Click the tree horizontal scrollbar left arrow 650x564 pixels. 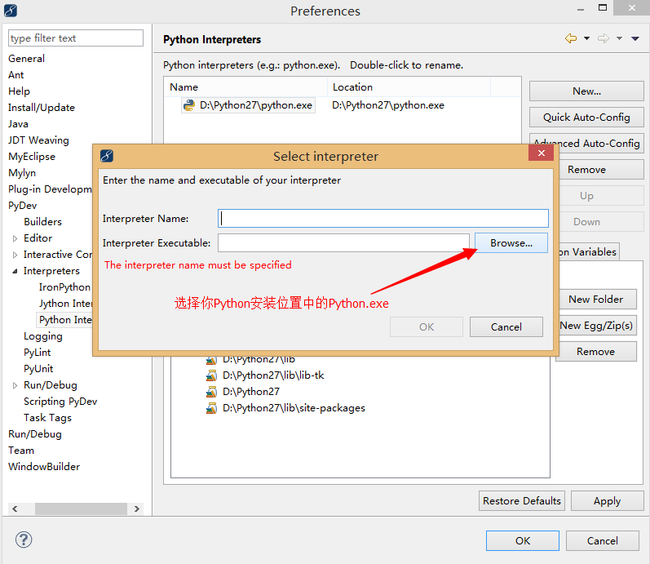click(15, 509)
